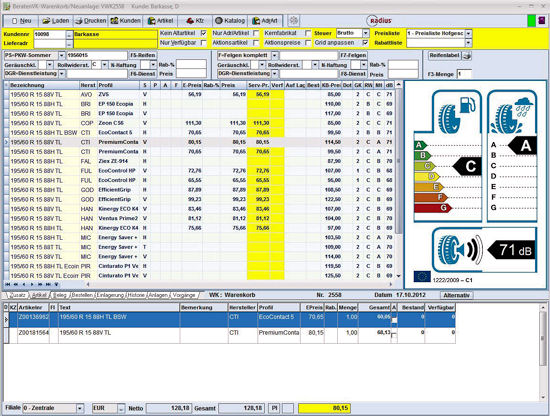The width and height of the screenshot is (550, 416).
Task: Click the Reifenlabel button
Action: point(444,55)
